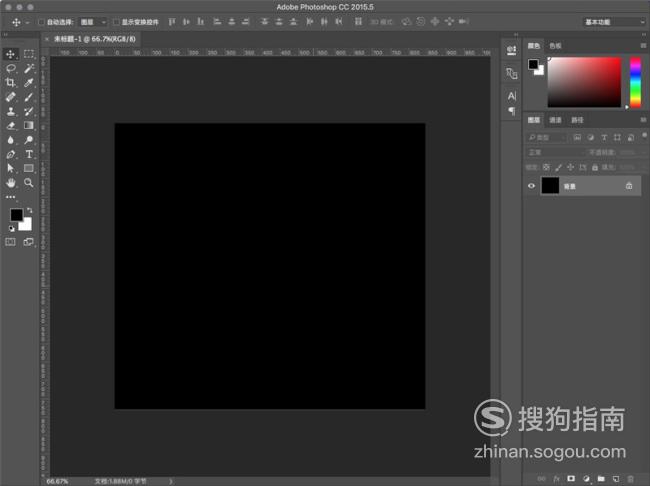The height and width of the screenshot is (486, 650).
Task: Select the Rectangle shape tool
Action: (29, 168)
